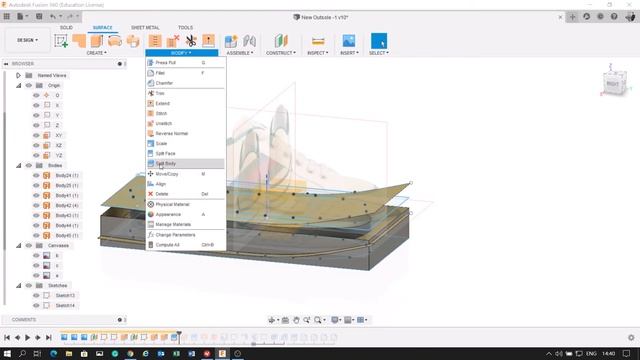Click the blue Select tool icon
640x360 pixels.
click(379, 41)
